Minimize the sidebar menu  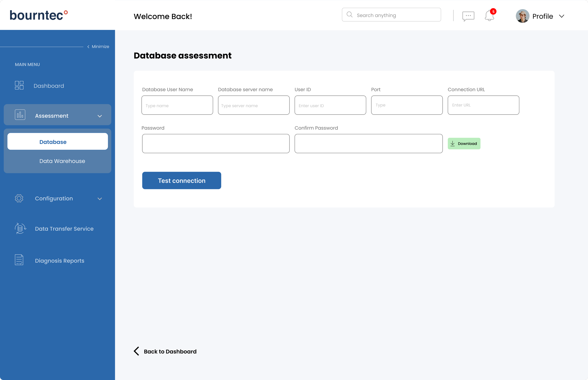pyautogui.click(x=98, y=47)
